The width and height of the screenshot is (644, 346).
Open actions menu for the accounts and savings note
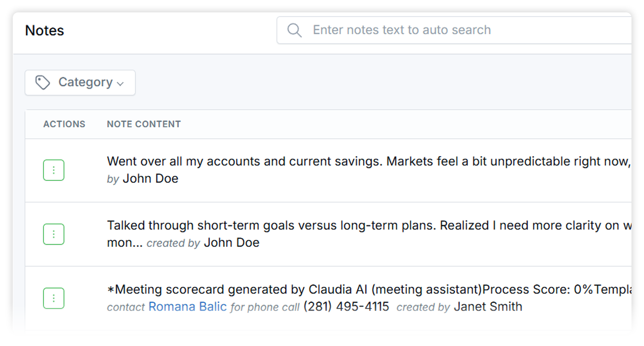pos(54,170)
